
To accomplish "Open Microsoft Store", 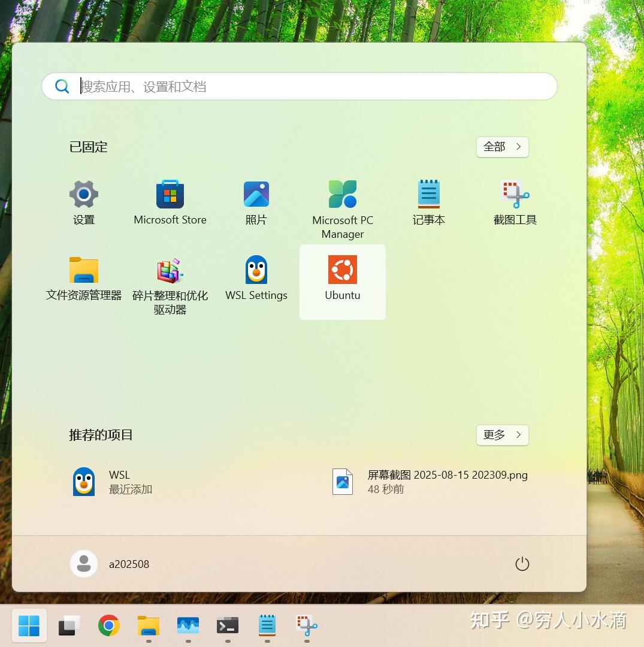I will coord(170,194).
